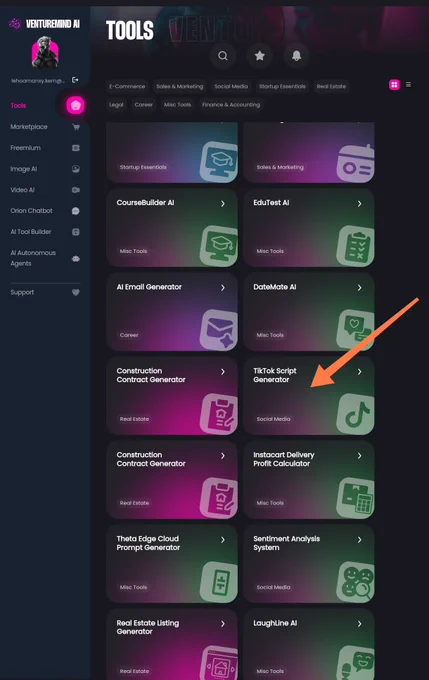Screen dimensions: 429x680
Task: Click the Freemium sidebar icon
Action: (x=76, y=148)
